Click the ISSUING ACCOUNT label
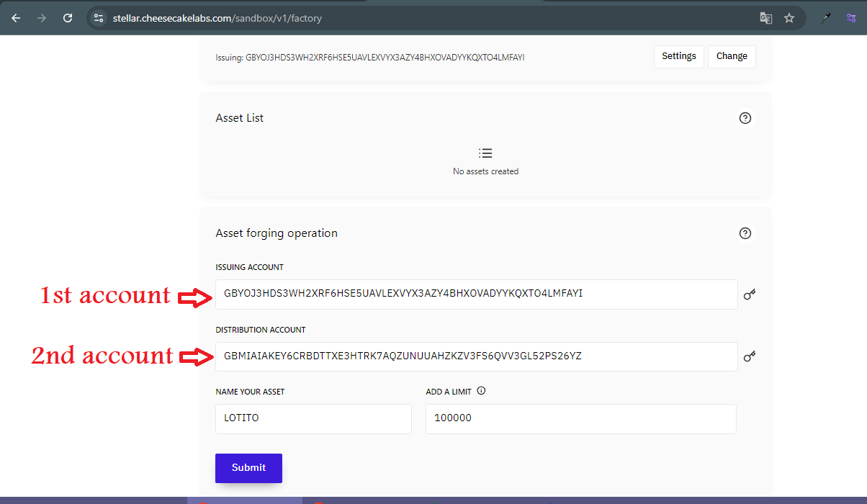Screen dimensions: 867x504 (249, 267)
